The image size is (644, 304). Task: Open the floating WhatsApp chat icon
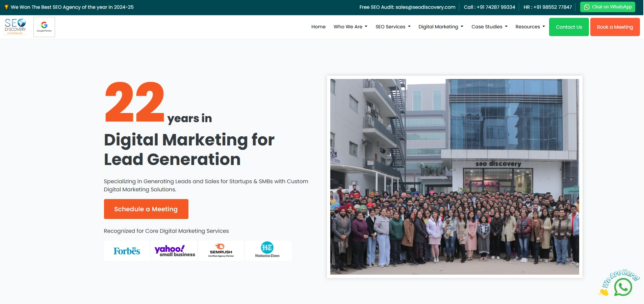[623, 287]
